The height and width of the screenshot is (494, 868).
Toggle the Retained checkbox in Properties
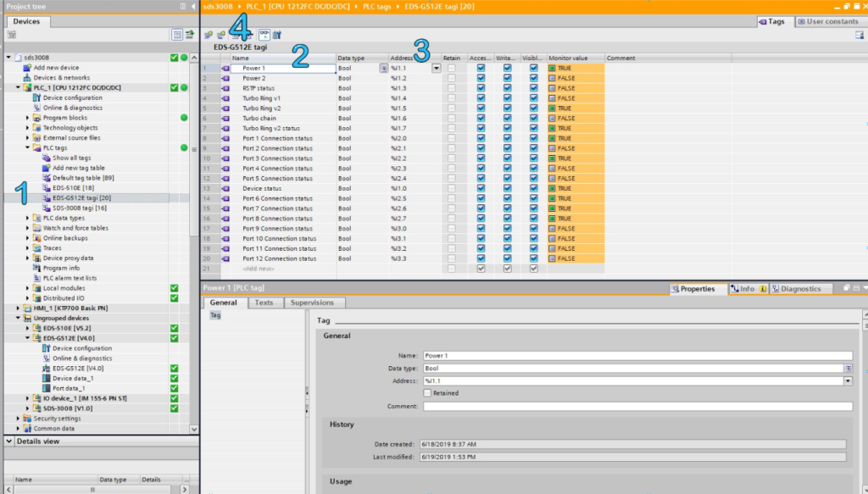click(427, 393)
